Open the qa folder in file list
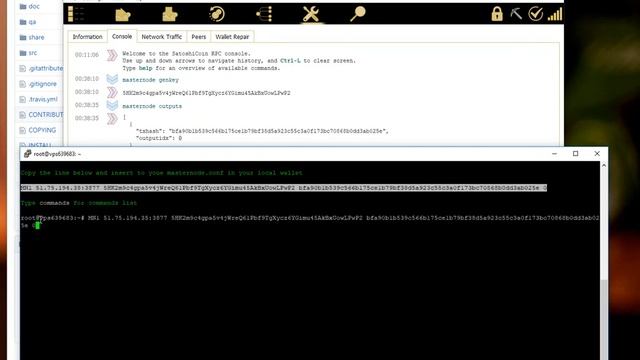The width and height of the screenshot is (640, 360). [32, 22]
